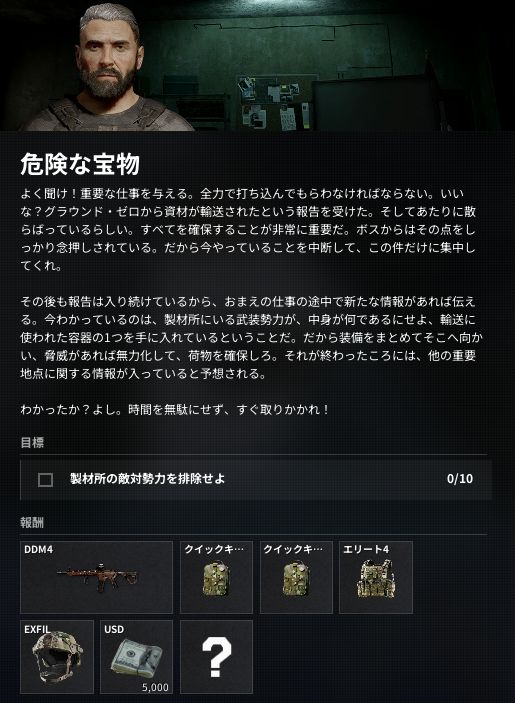Click the closing line わかったか？よし
Image resolution: width=515 pixels, height=703 pixels.
175,409
